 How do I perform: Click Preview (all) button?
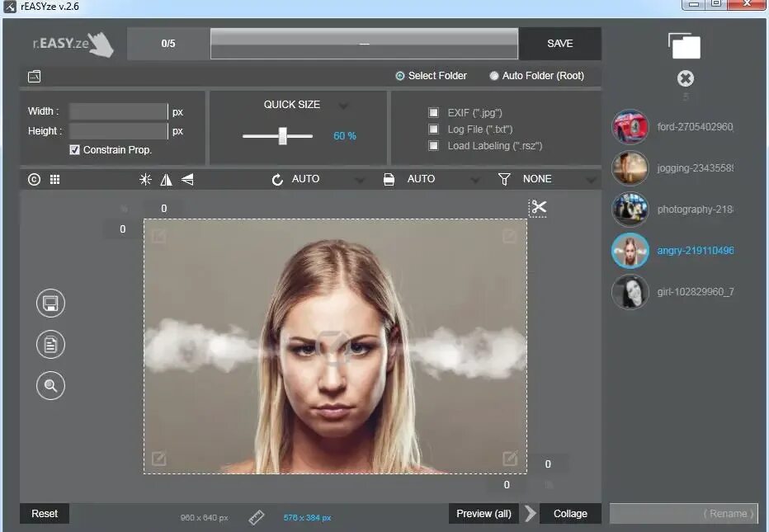point(484,513)
